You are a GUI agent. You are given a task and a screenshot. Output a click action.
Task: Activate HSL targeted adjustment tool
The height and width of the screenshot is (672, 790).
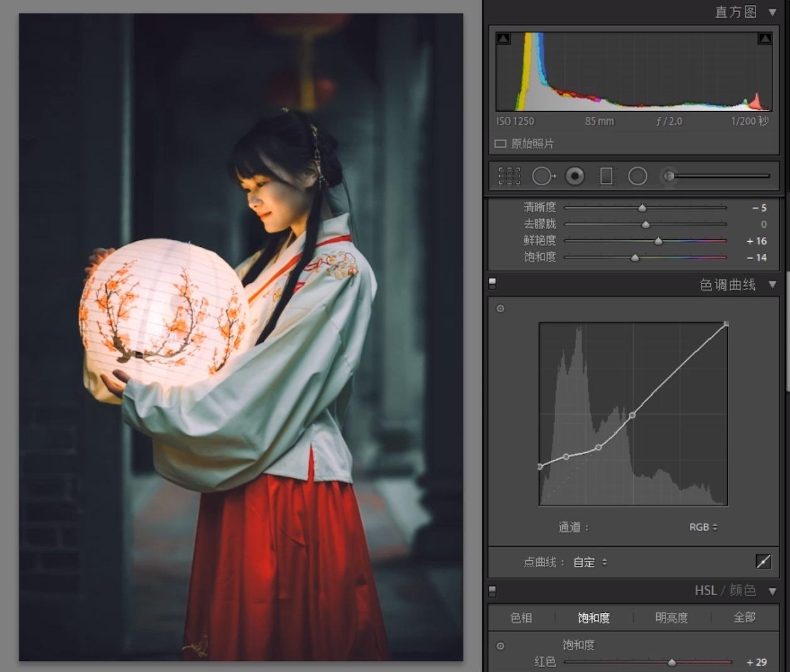click(501, 646)
